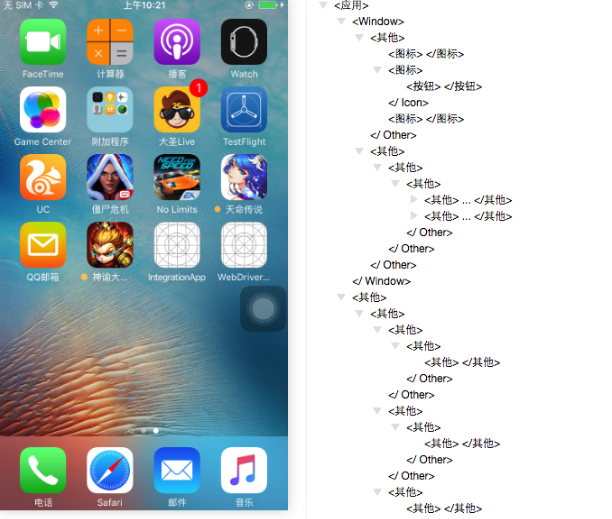Image resolution: width=612 pixels, height=519 pixels.
Task: Launch the 神谕大... game icon
Action: coord(110,245)
